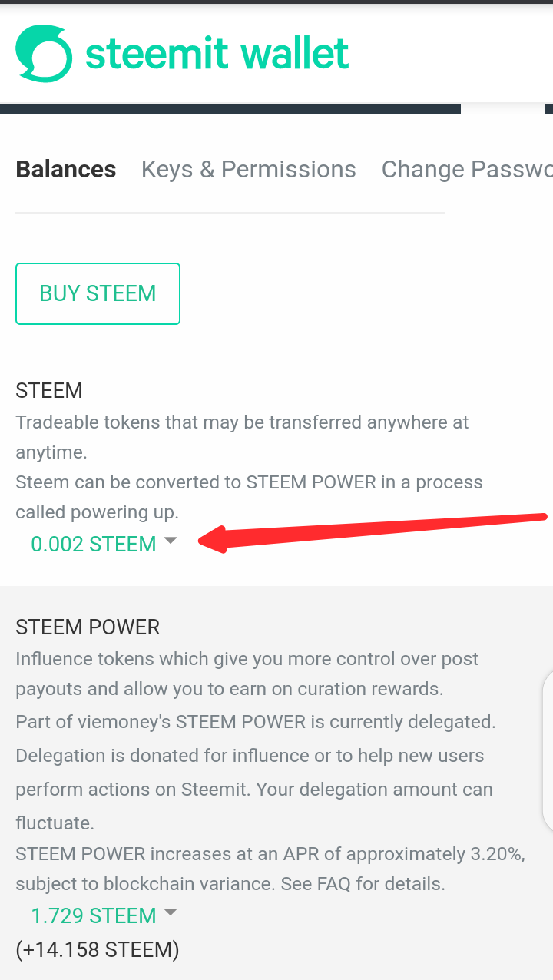Click the (+14.158 STEEM) delegated amount
The height and width of the screenshot is (980, 553).
tap(98, 950)
